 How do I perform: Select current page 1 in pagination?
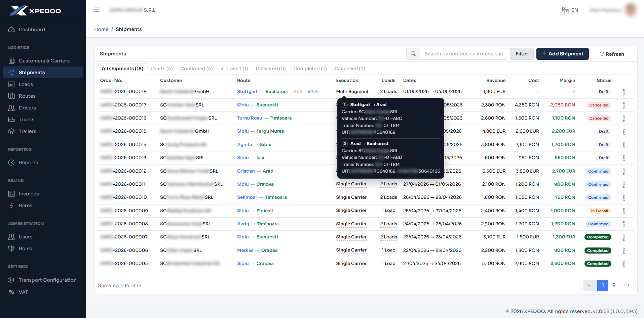point(603,285)
